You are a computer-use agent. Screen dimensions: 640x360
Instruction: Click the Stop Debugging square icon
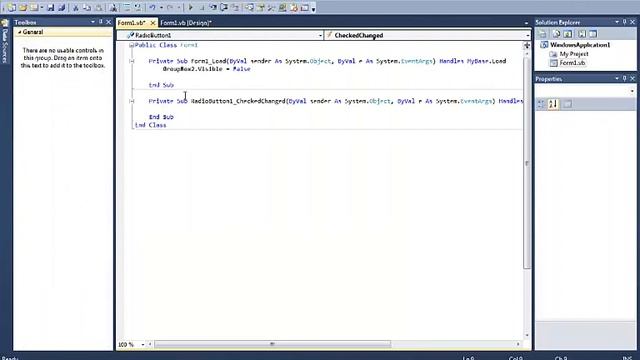point(202,8)
